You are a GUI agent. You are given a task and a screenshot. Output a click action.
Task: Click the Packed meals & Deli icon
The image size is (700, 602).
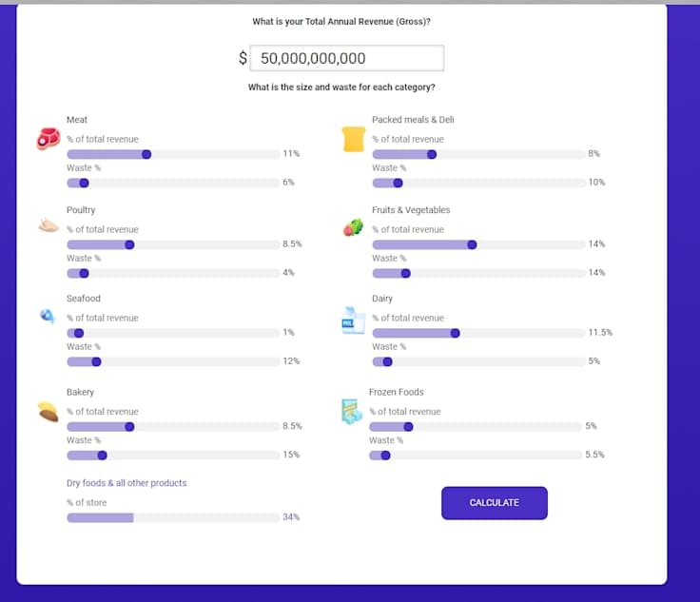(354, 140)
